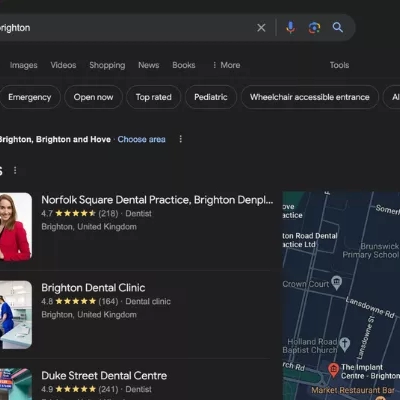Start voice search with the microphone icon
400x400 pixels.
point(291,28)
